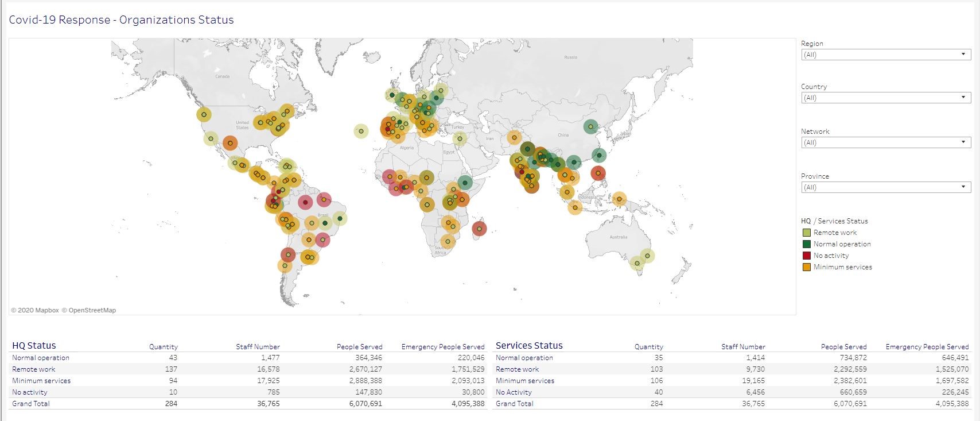This screenshot has height=421, width=980.
Task: Select the red marker in the Philippines
Action: 598,172
